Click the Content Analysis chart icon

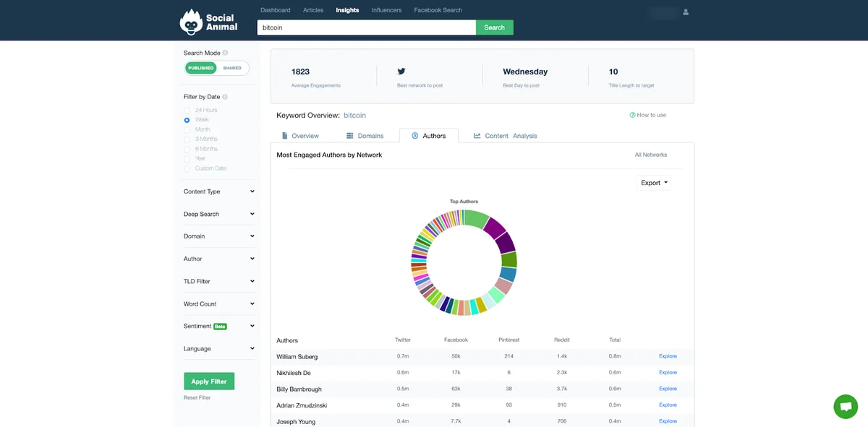pos(477,136)
